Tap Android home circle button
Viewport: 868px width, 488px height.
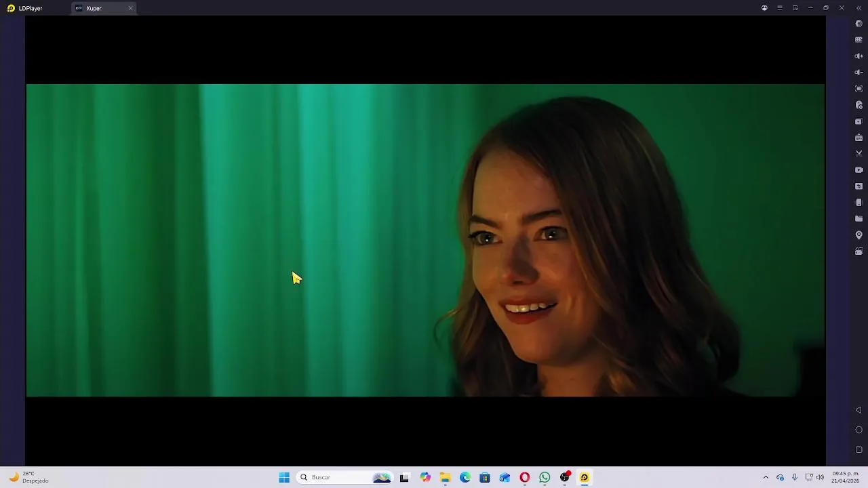pyautogui.click(x=859, y=430)
